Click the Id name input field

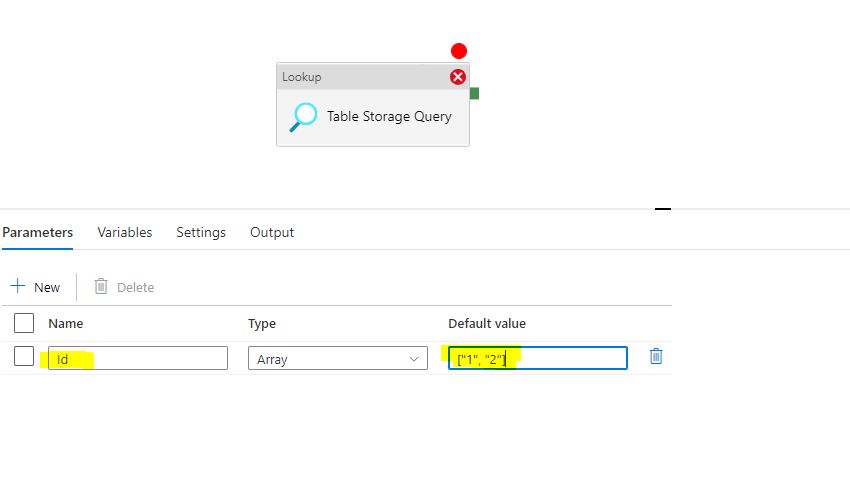coord(138,358)
